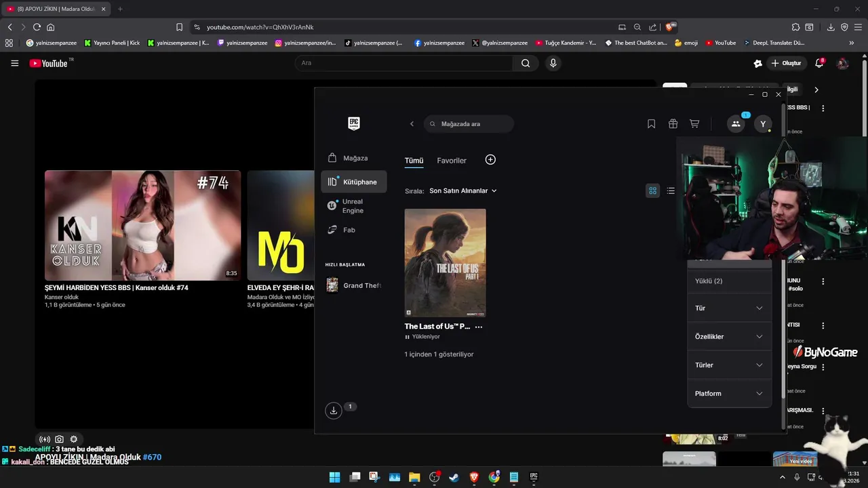Open File Explorer from taskbar
Viewport: 868px width, 488px height.
[414, 477]
